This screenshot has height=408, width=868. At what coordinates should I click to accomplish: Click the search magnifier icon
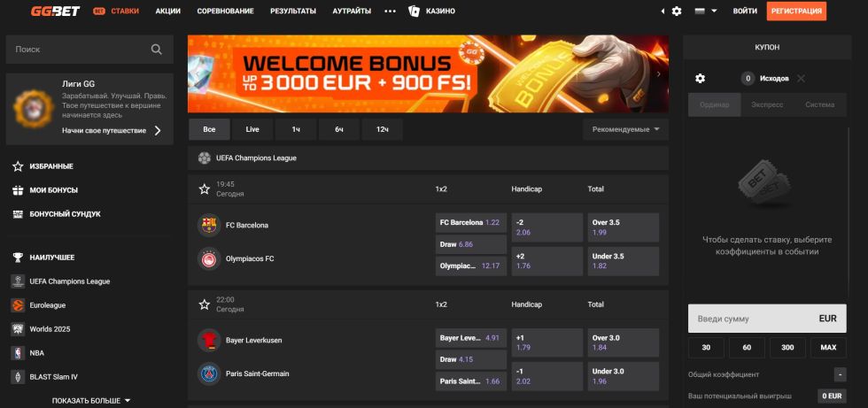[x=157, y=50]
